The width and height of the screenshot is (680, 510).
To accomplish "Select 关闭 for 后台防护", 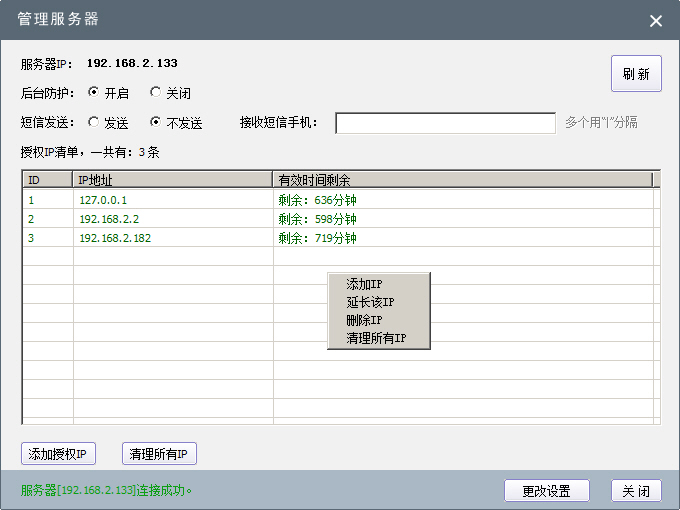I will 155,93.
